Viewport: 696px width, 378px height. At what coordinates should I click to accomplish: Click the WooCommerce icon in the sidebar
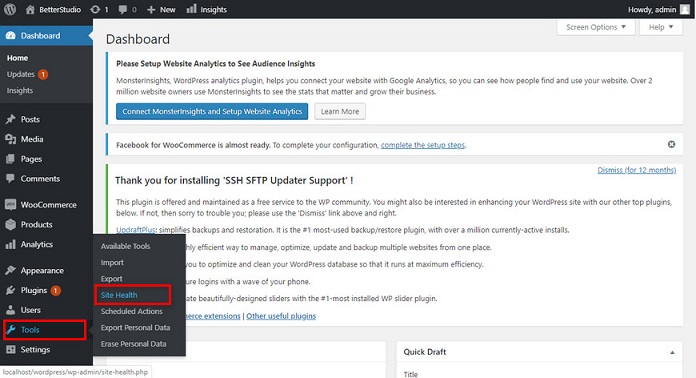point(11,205)
